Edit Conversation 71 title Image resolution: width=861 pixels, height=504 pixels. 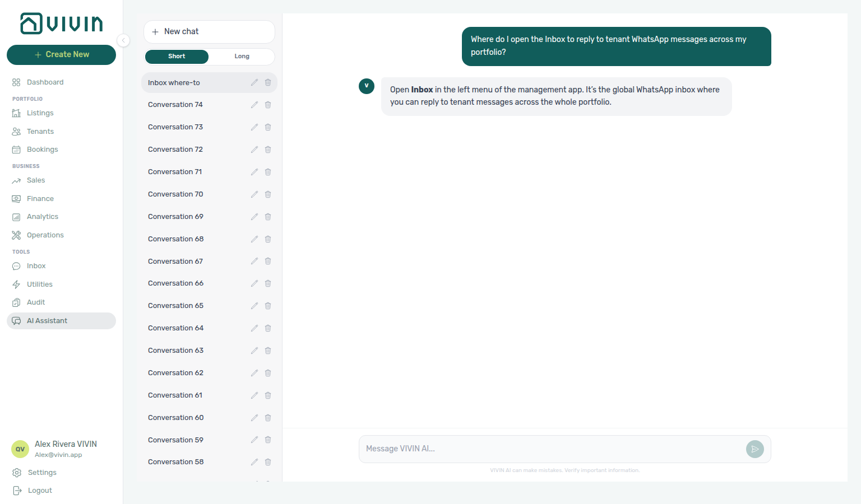254,172
